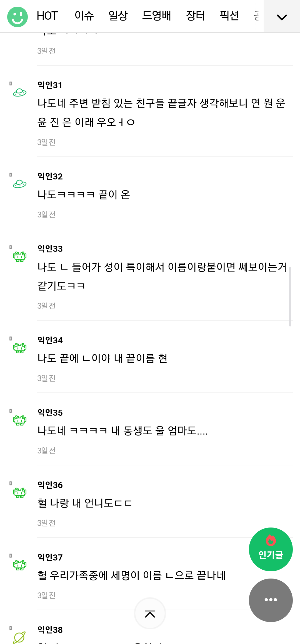Tap the planet avatar of 익인38

pos(19,637)
